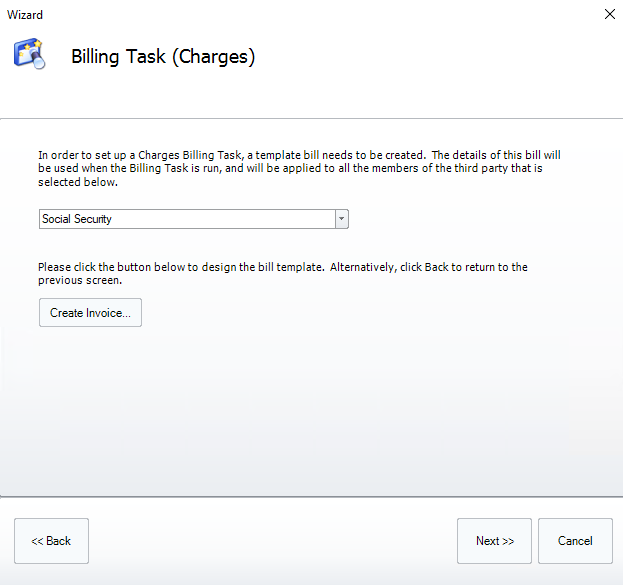
Task: Proceed by clicking Next >>
Action: (494, 541)
